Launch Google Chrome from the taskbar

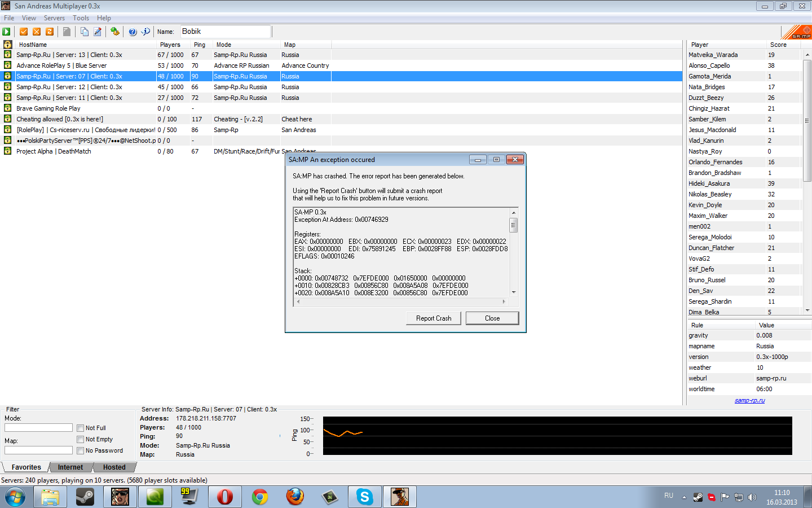[x=260, y=497]
